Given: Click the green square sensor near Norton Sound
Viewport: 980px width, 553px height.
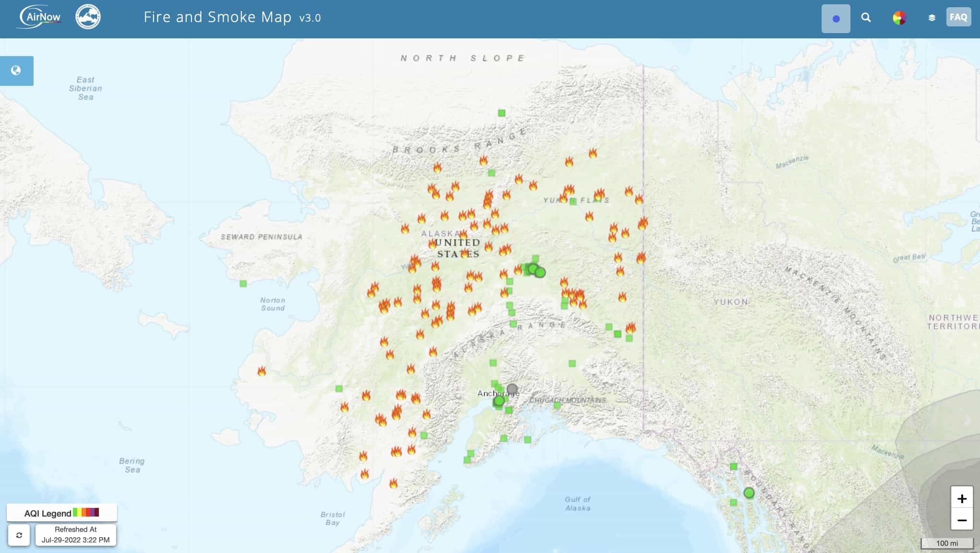Looking at the screenshot, I should (243, 284).
